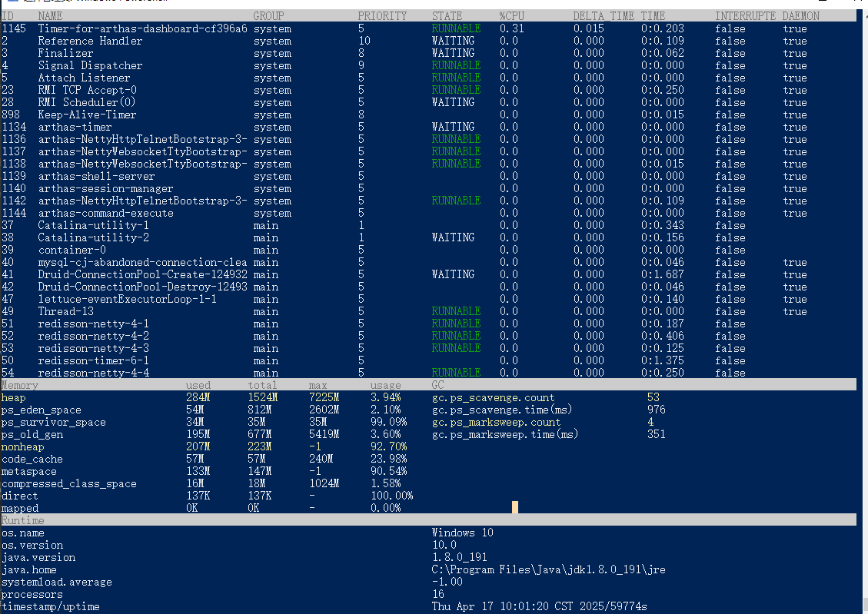Viewport: 868px width, 614px height.
Task: Click the code_cache row label
Action: (x=32, y=459)
